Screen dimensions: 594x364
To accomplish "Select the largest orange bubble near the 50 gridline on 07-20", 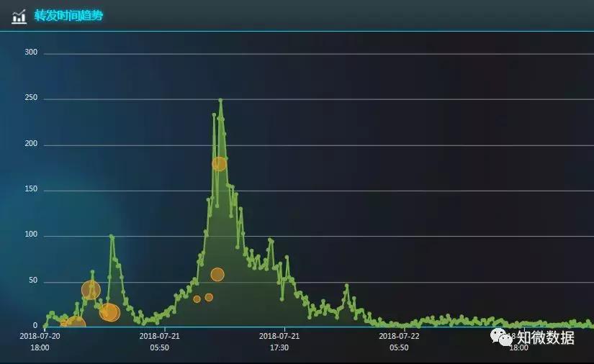I will point(91,290).
